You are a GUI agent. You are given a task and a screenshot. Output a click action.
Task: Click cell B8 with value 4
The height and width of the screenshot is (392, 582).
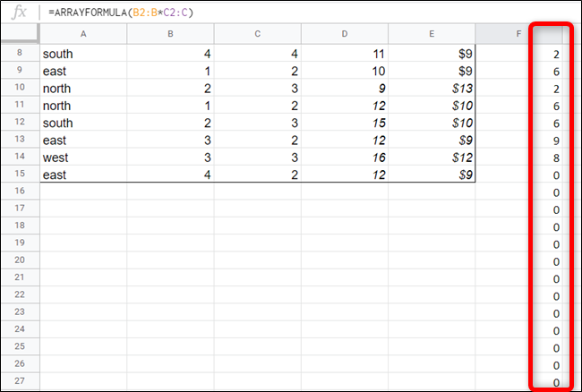(170, 53)
